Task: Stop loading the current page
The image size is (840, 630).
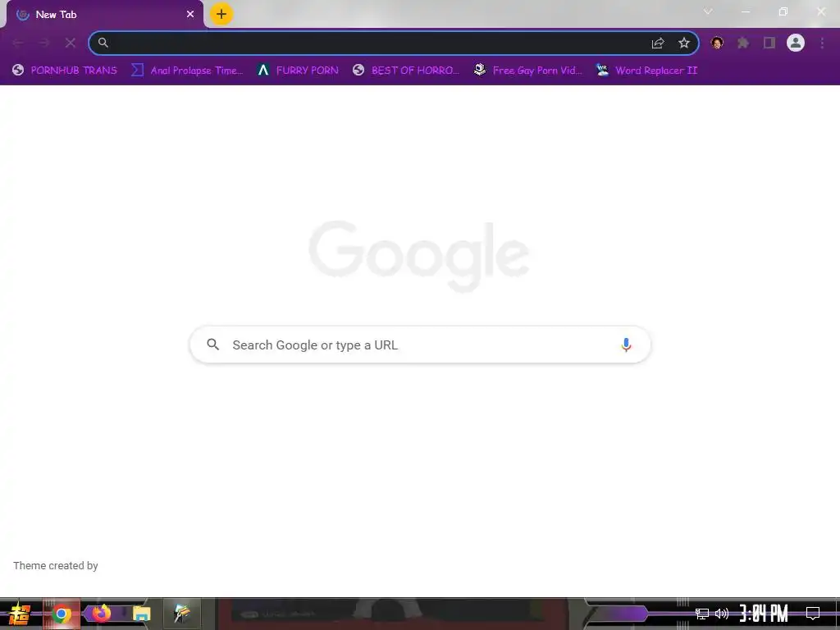Action: coord(71,43)
